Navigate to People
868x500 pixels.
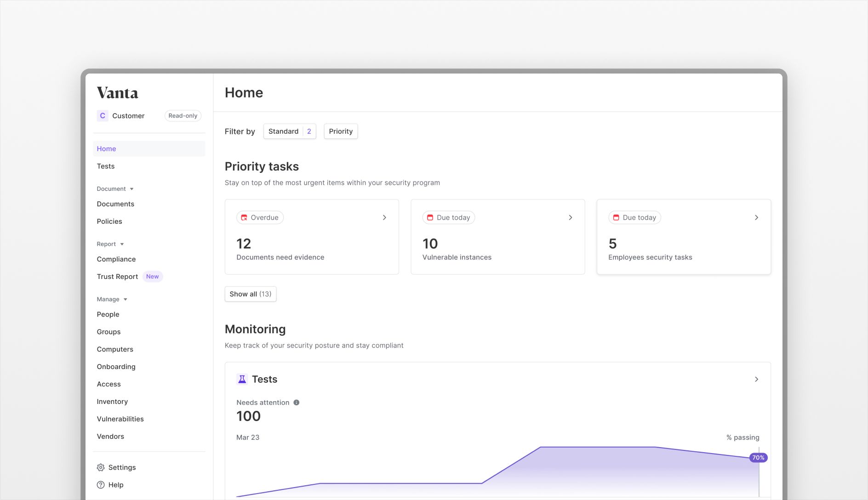coord(149,314)
